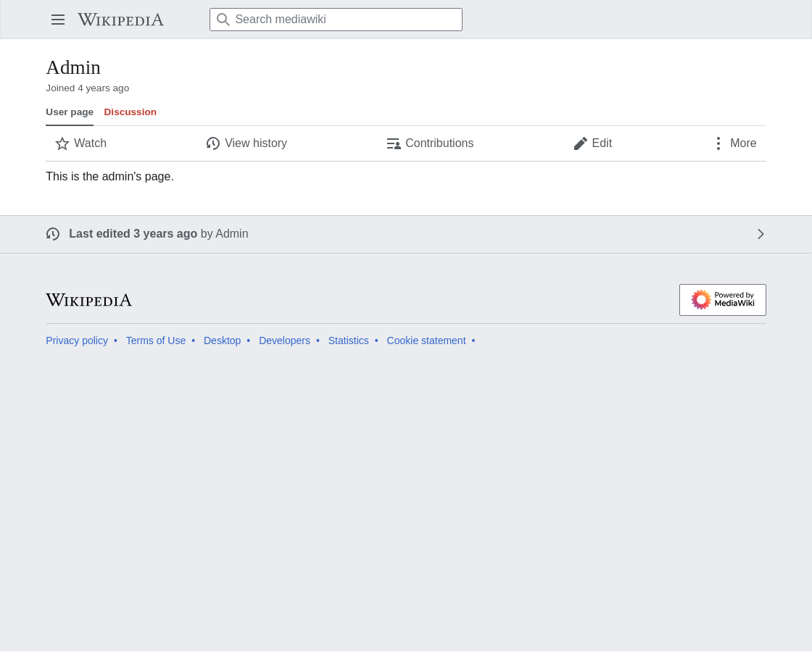Click Powered by MediaWiki badge

click(722, 300)
